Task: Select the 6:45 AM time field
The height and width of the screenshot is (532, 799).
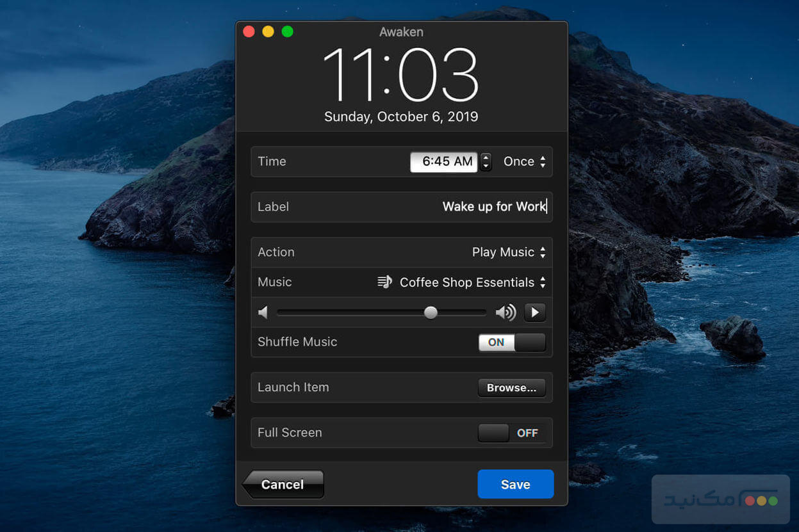Action: [x=443, y=161]
